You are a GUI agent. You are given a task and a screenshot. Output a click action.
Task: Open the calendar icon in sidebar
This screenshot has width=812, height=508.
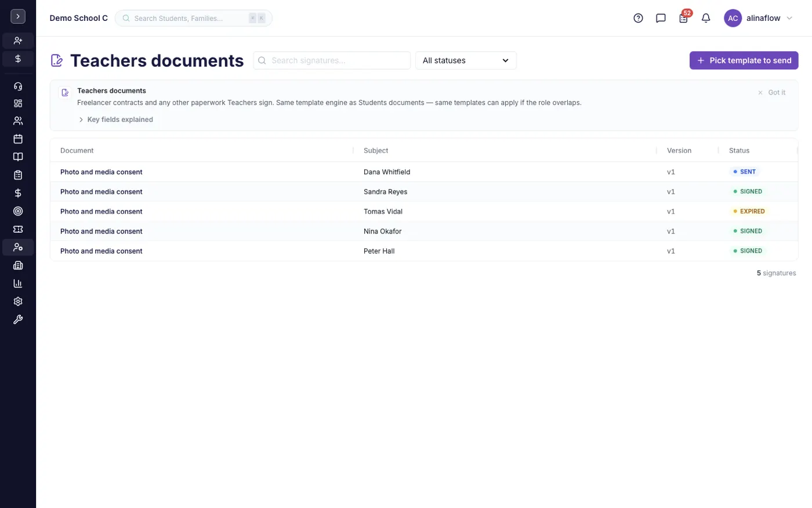pyautogui.click(x=18, y=139)
